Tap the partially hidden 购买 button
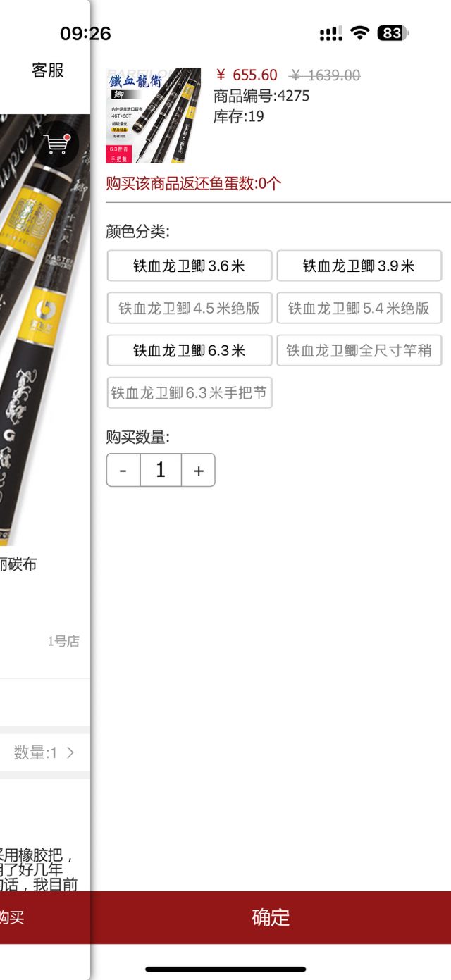 (12, 917)
